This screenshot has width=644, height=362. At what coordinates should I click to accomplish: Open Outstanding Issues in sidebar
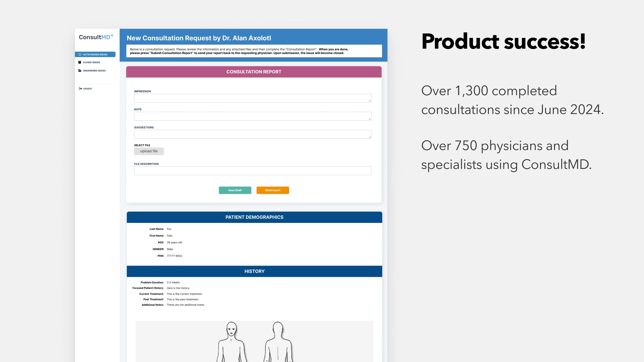click(x=95, y=54)
